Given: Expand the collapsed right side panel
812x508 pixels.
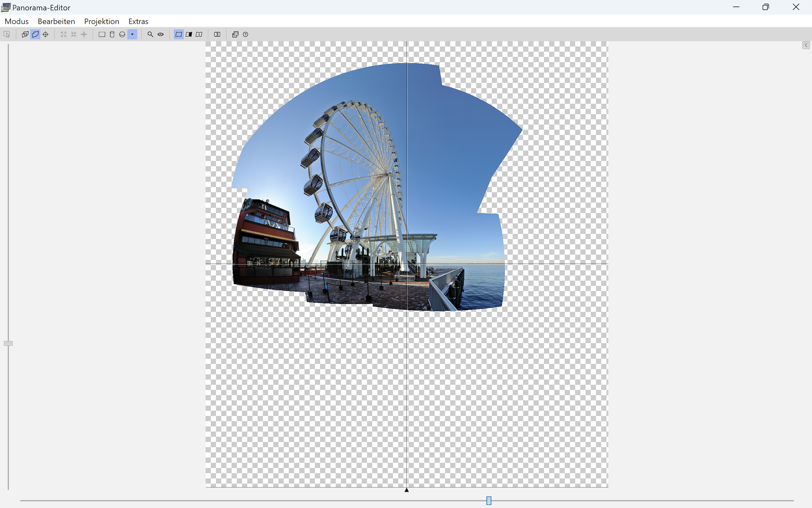Looking at the screenshot, I should pos(806,45).
